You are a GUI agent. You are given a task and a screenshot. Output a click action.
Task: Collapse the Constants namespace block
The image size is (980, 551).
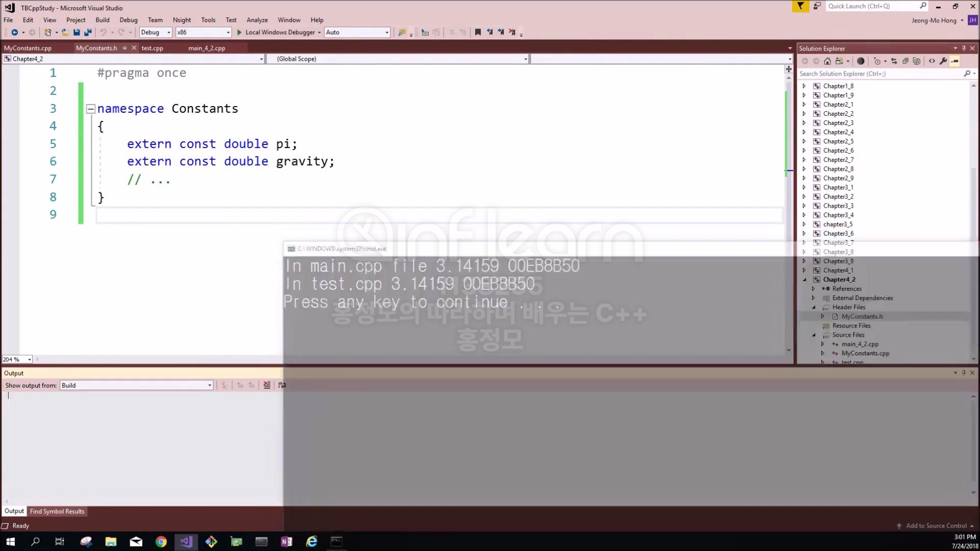click(x=91, y=109)
